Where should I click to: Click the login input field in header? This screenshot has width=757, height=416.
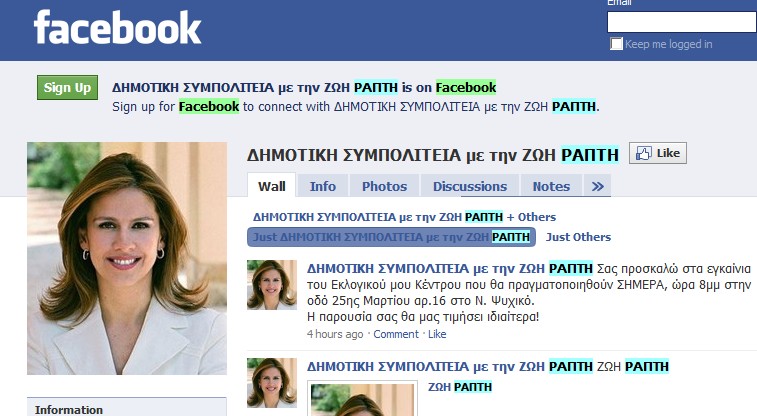[681, 22]
